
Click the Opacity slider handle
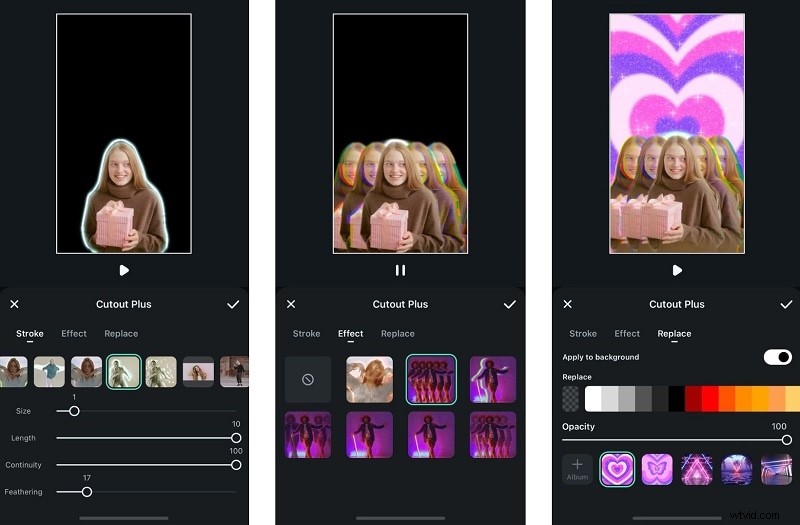pyautogui.click(x=786, y=439)
